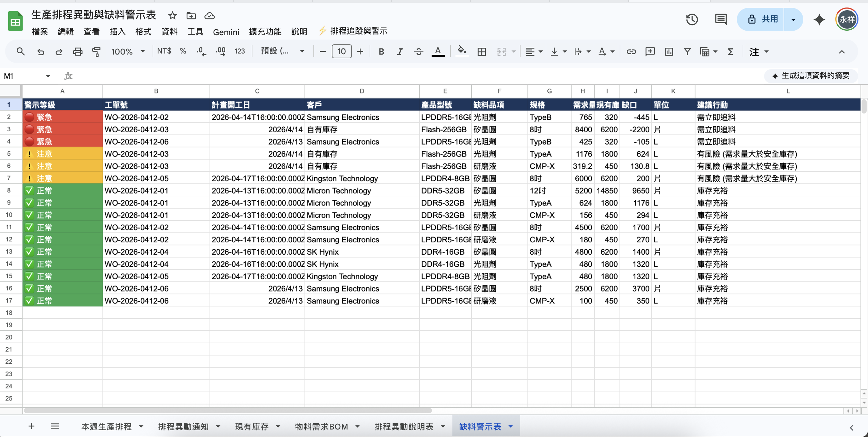Activate the paint format tool
Screen dimensions: 868x437
click(96, 51)
